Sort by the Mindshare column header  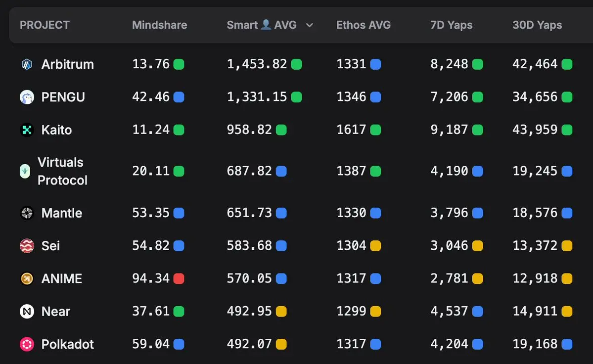160,25
